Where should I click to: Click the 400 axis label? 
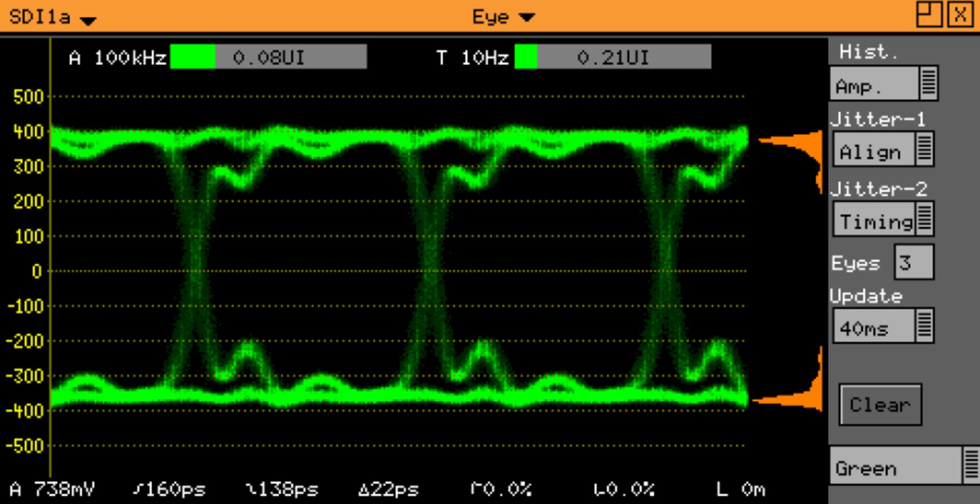(28, 131)
